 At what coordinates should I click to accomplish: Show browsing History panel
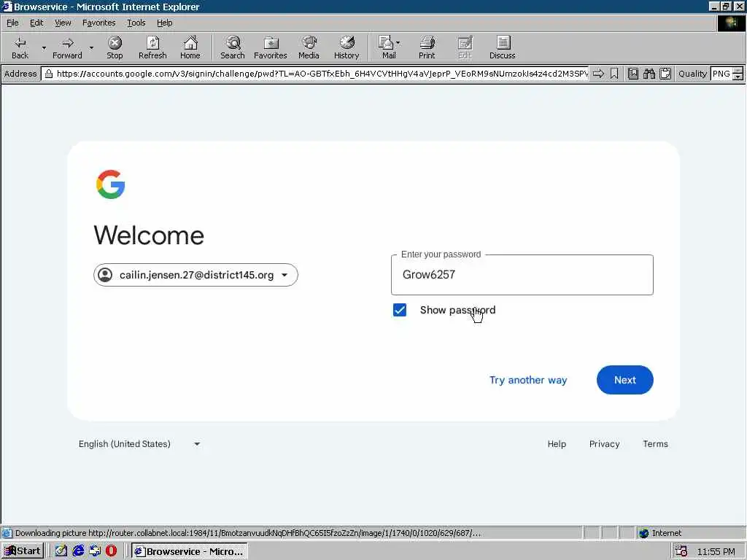pyautogui.click(x=347, y=47)
